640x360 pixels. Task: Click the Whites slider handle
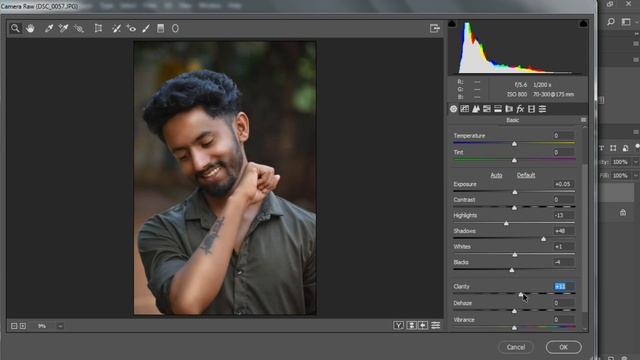[x=515, y=255]
